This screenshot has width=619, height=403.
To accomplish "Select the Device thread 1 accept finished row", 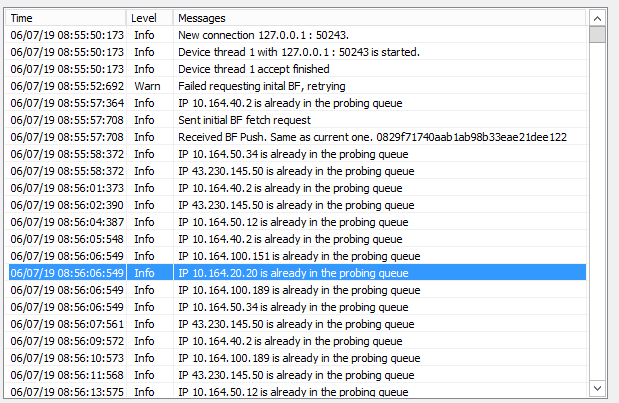I will tap(298, 69).
